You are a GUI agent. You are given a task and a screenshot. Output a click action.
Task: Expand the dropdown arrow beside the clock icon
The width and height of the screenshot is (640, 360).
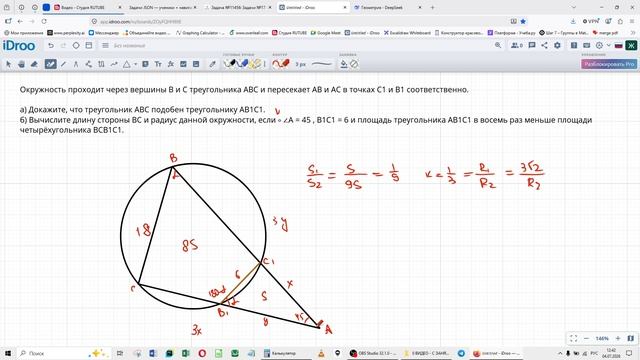tap(609, 45)
